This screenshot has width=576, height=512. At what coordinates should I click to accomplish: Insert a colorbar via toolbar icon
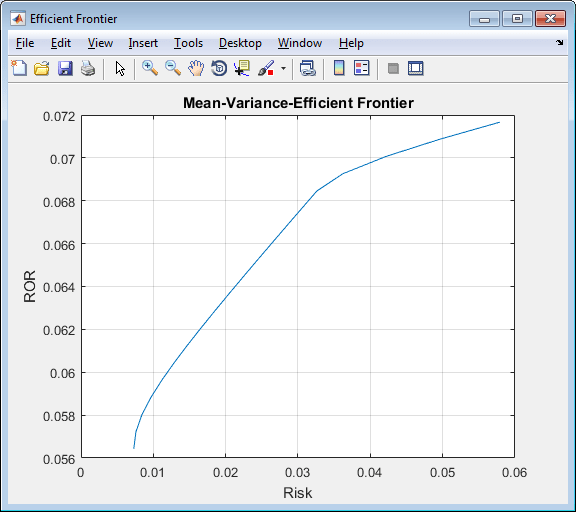tap(339, 68)
